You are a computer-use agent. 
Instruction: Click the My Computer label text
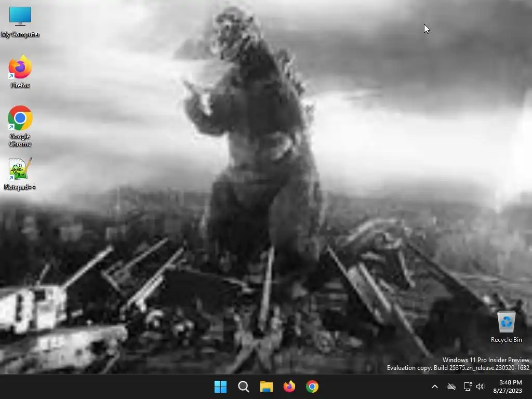(x=20, y=34)
